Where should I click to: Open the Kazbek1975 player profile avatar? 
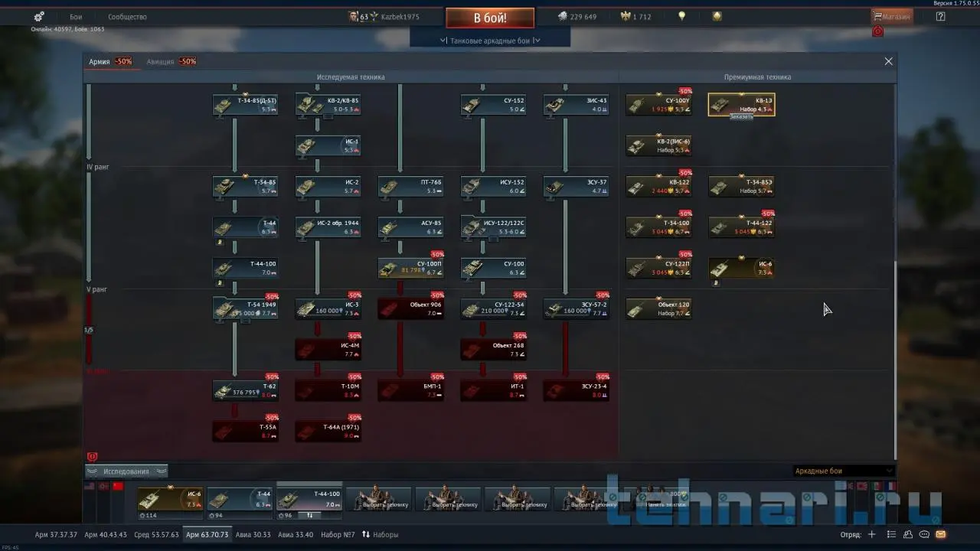tap(354, 16)
